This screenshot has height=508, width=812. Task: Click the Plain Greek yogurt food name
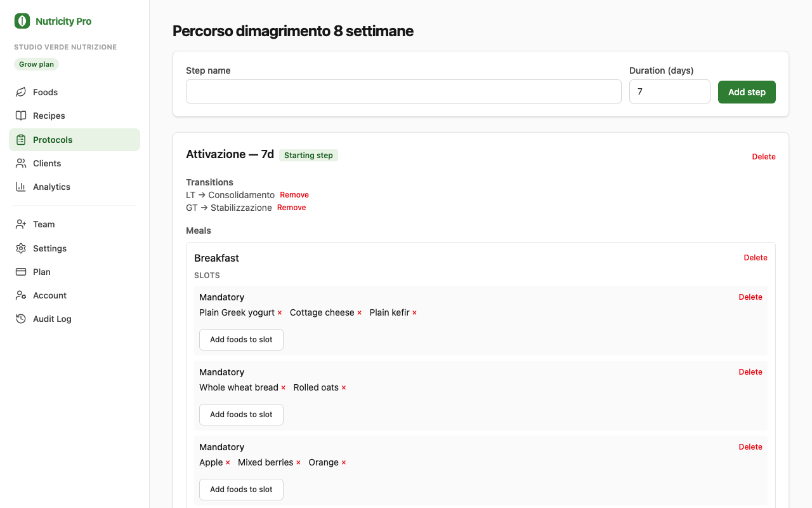[237, 312]
